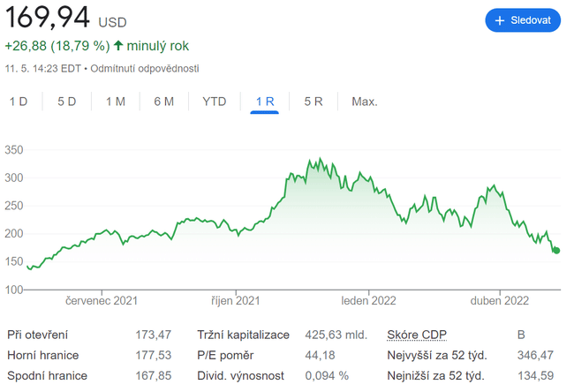Show the Max. time range
The height and width of the screenshot is (392, 574).
tap(365, 102)
